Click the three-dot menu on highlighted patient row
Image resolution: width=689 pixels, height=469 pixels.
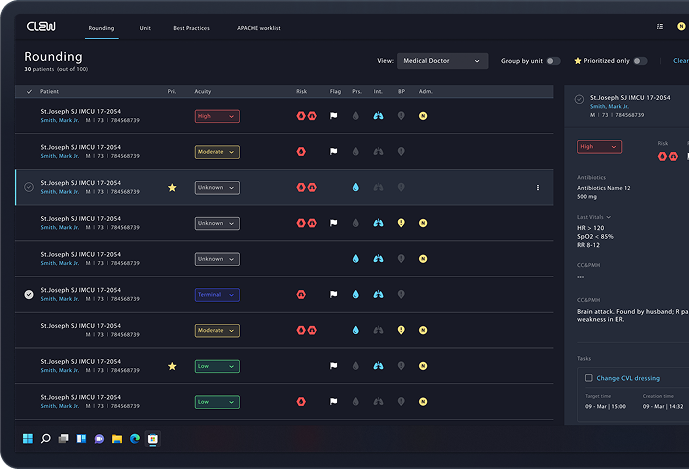[538, 187]
